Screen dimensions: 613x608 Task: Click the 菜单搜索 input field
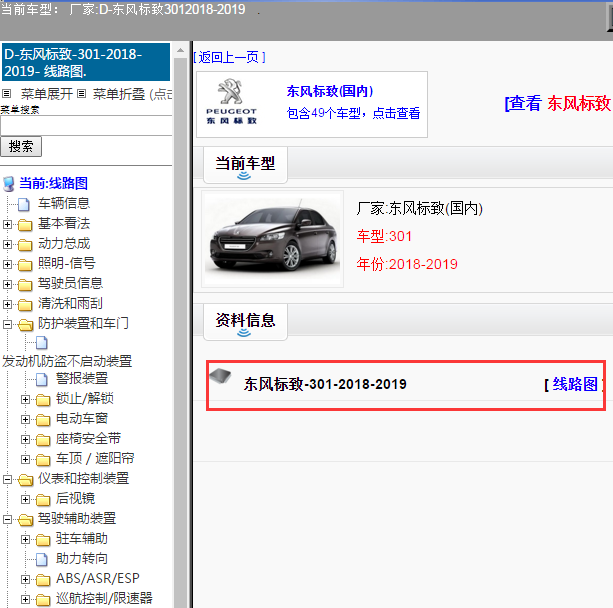click(86, 126)
